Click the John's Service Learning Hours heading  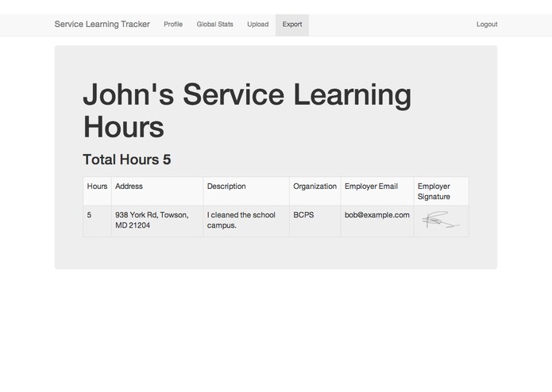(x=247, y=110)
